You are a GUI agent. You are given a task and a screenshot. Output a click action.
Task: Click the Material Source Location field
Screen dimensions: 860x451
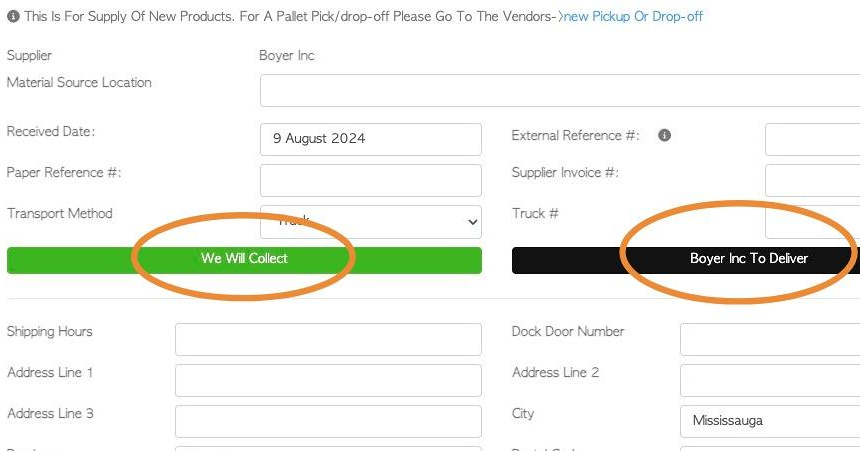(x=560, y=91)
